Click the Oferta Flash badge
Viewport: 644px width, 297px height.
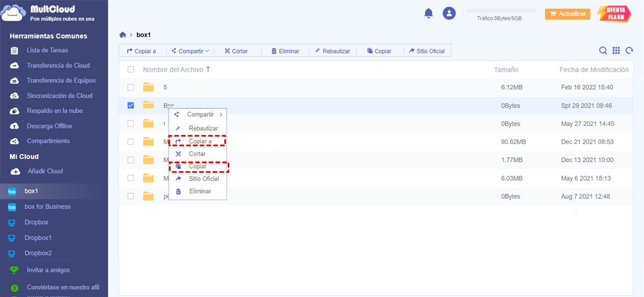pos(615,14)
